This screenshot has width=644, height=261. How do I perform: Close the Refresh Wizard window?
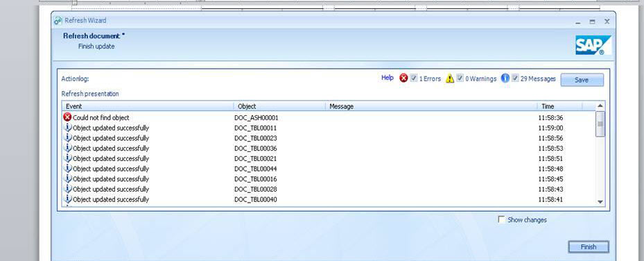[607, 22]
